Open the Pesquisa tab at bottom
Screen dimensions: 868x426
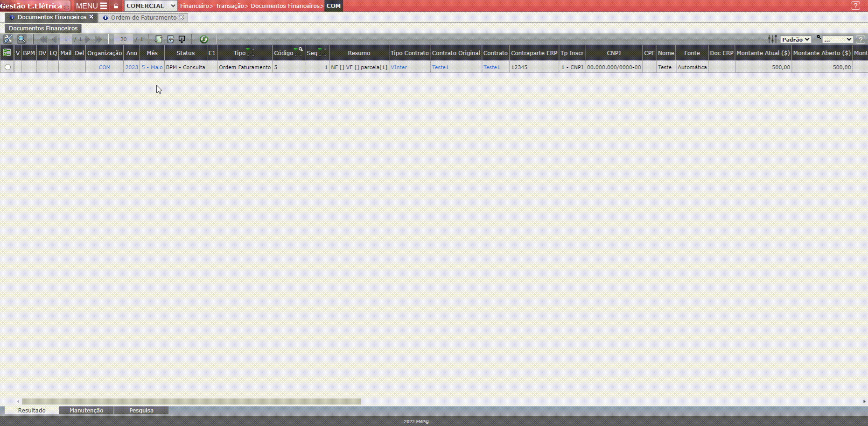click(141, 410)
